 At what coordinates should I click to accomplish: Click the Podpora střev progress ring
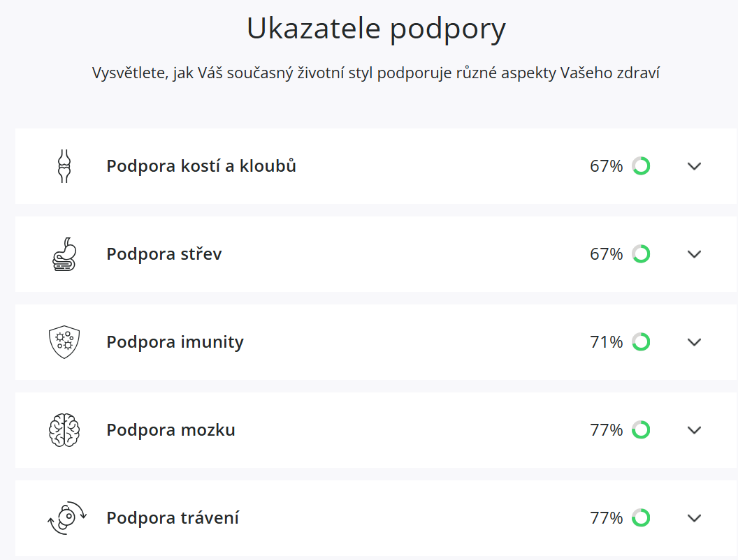pyautogui.click(x=641, y=254)
